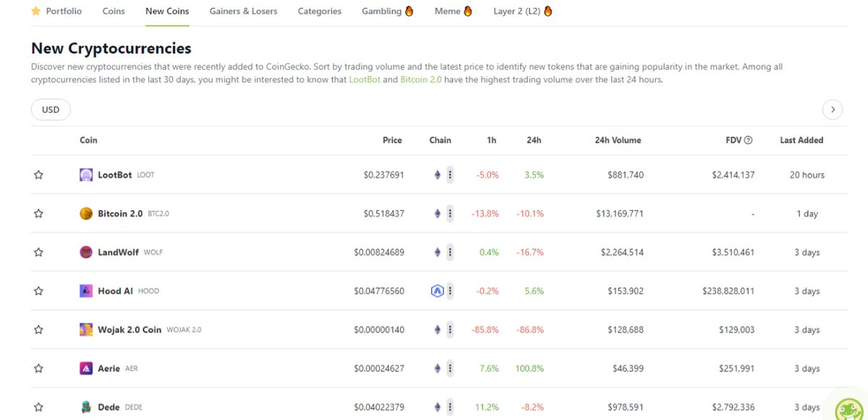
Task: Click the LootBot coin logo
Action: pyautogui.click(x=86, y=175)
